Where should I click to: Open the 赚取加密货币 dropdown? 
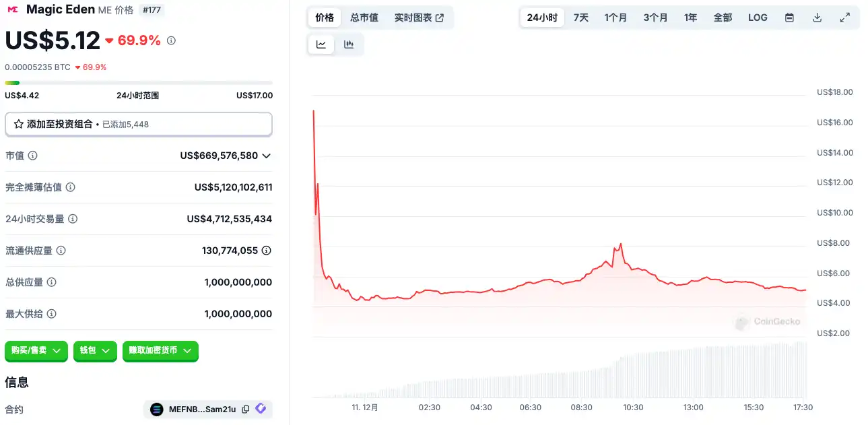(x=160, y=350)
